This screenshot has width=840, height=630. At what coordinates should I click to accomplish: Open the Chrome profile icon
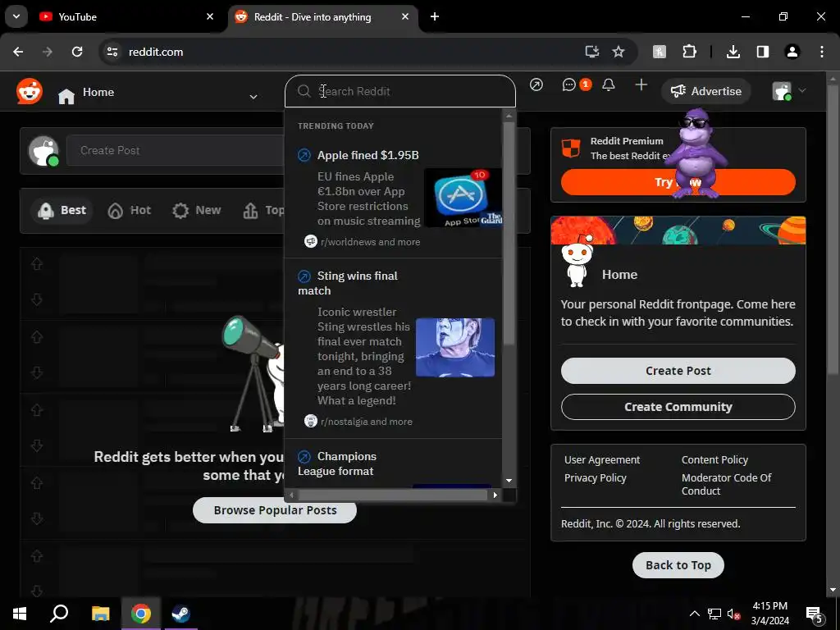click(x=792, y=52)
